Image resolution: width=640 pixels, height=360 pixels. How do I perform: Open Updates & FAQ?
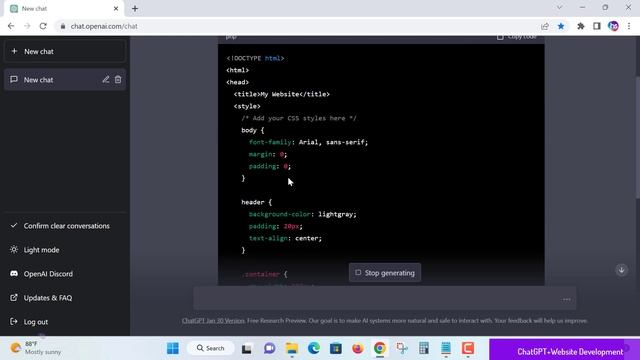65,298
